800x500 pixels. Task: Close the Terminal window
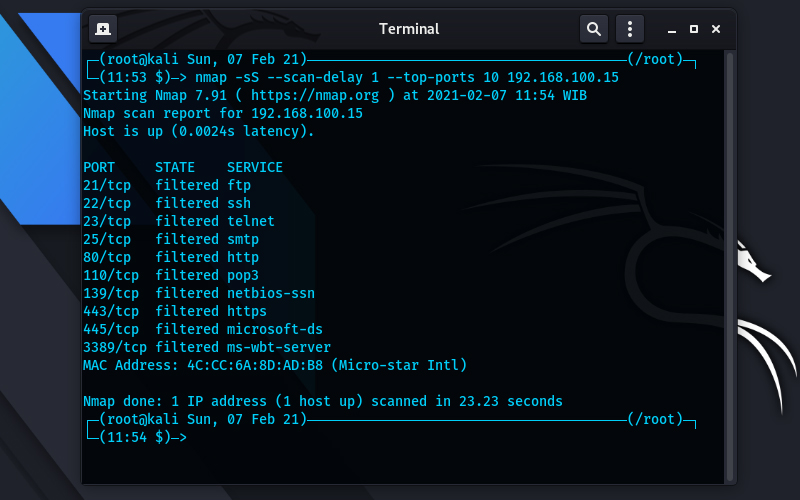click(716, 29)
